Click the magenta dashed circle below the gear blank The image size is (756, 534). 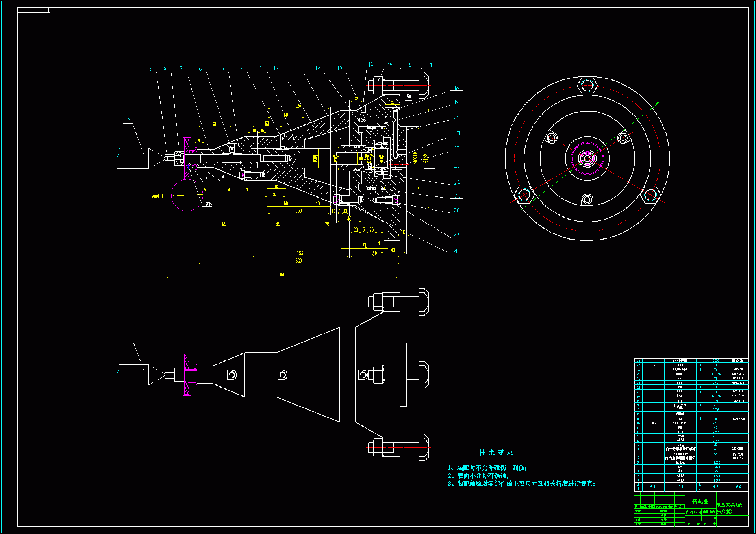187,195
